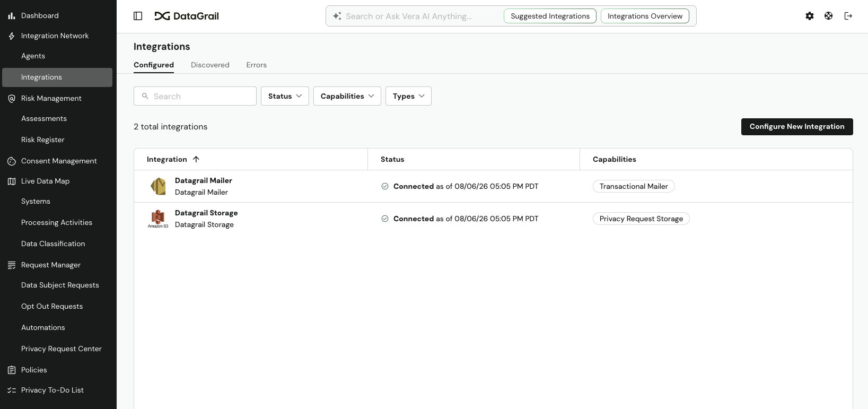Open the Types filter dropdown
The width and height of the screenshot is (868, 409).
point(408,96)
